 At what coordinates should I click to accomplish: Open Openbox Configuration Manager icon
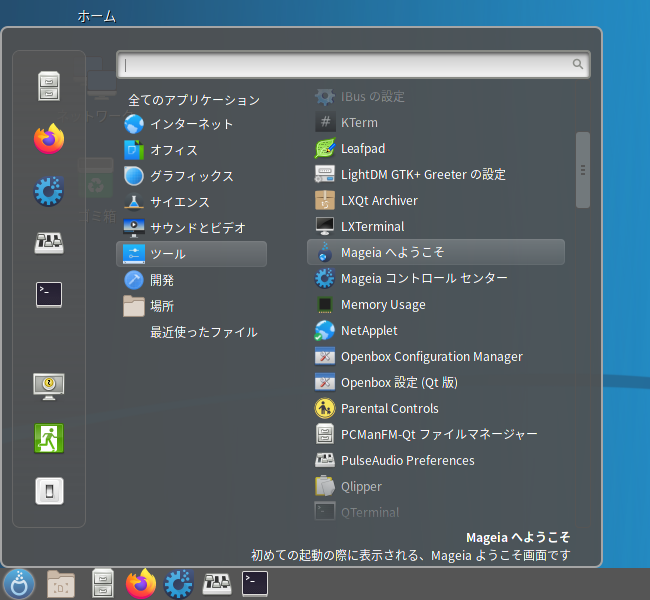click(x=325, y=357)
